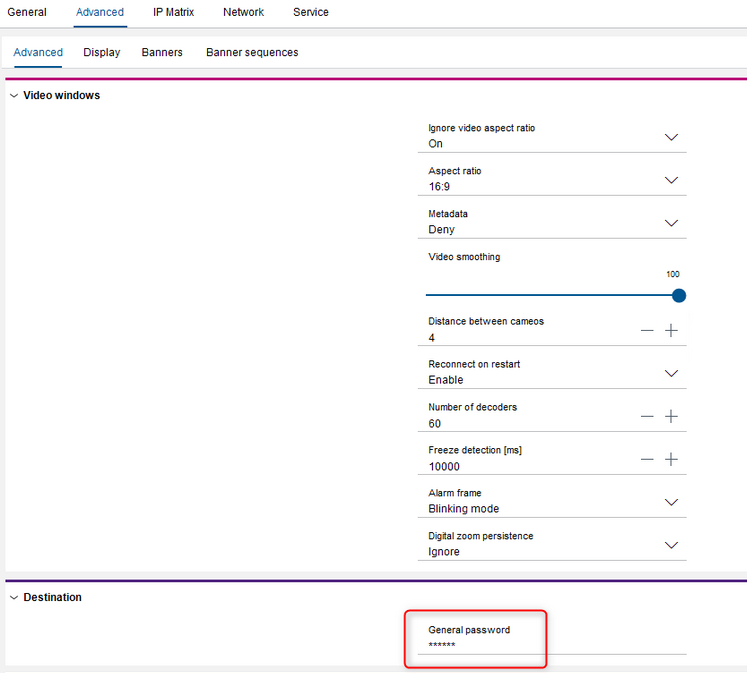Go to the Banner sequences sub-tab
The height and width of the screenshot is (673, 747).
tap(252, 52)
